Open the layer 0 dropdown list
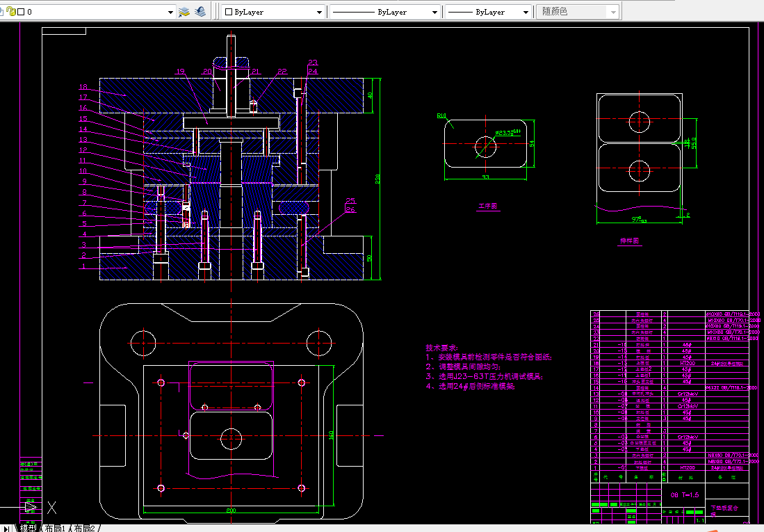764x532 pixels. tap(170, 13)
